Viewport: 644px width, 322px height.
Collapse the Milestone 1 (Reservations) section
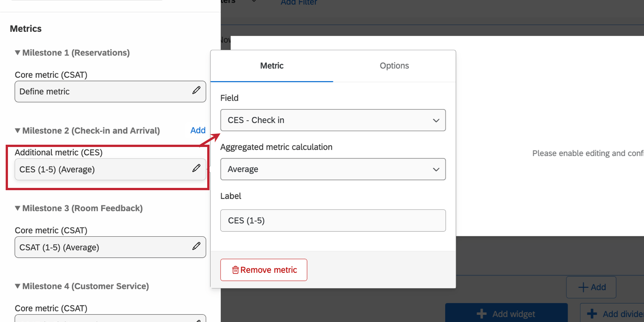17,53
